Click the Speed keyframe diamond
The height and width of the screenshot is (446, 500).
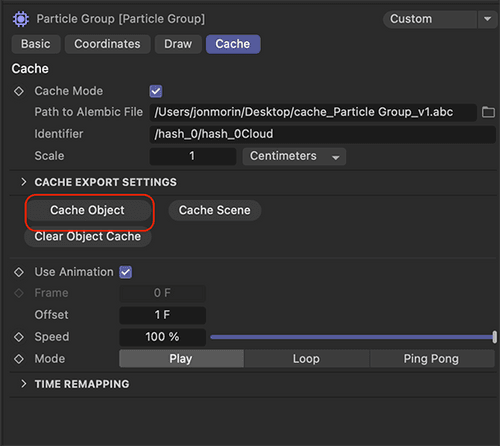[19, 337]
